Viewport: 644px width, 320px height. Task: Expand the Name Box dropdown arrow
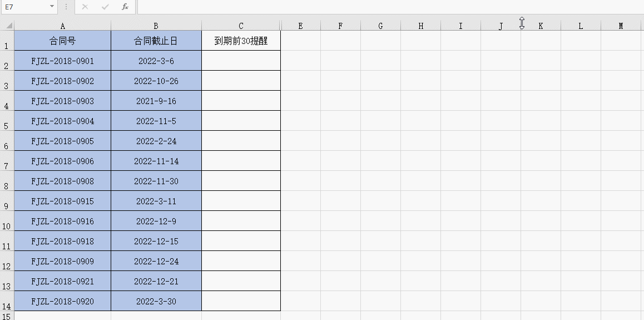[52, 7]
